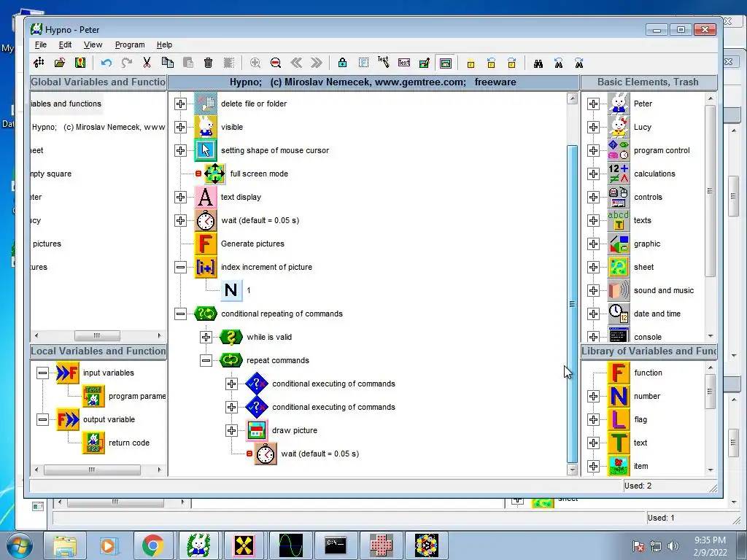
Task: Click the Windows Start button
Action: click(x=19, y=546)
